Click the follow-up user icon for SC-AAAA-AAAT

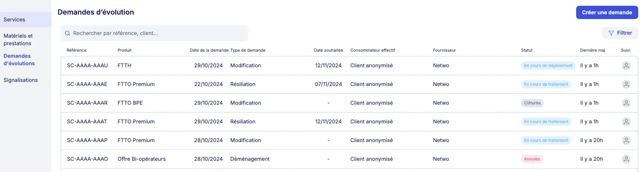(x=626, y=122)
